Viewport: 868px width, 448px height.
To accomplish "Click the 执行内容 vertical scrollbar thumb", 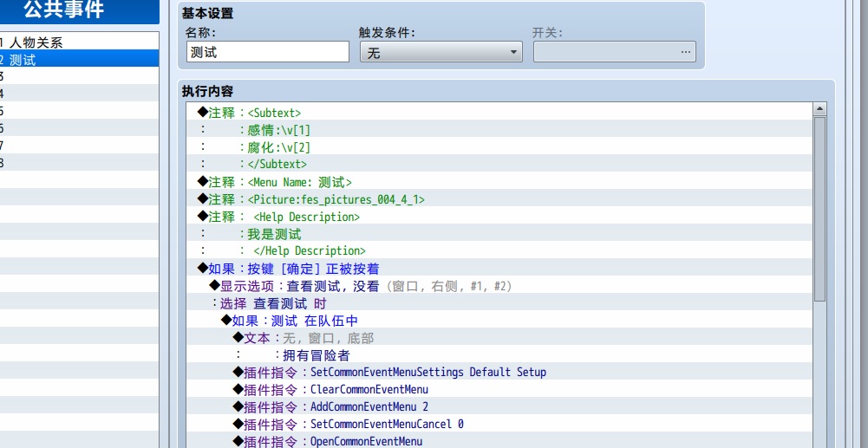I will point(819,209).
